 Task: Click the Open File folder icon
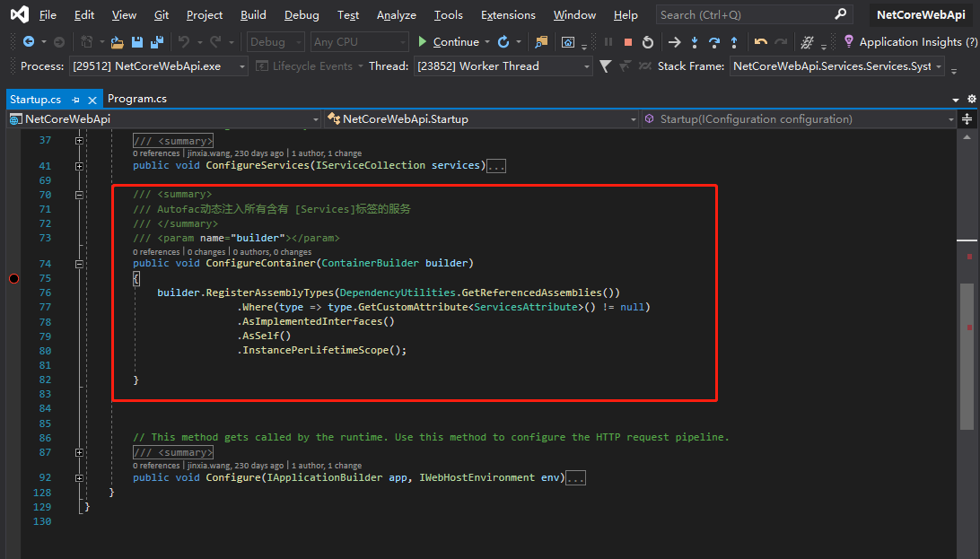[x=117, y=42]
